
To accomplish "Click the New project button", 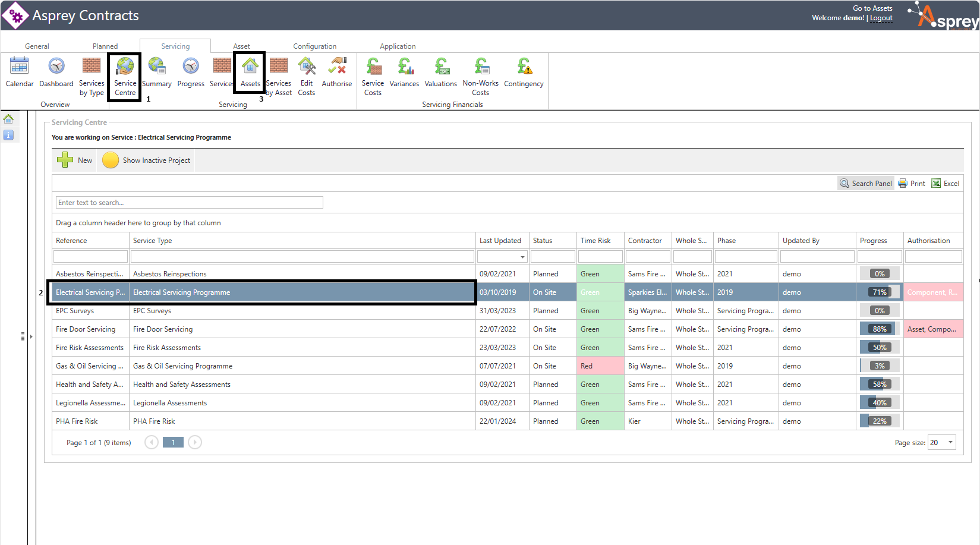I will coord(75,160).
